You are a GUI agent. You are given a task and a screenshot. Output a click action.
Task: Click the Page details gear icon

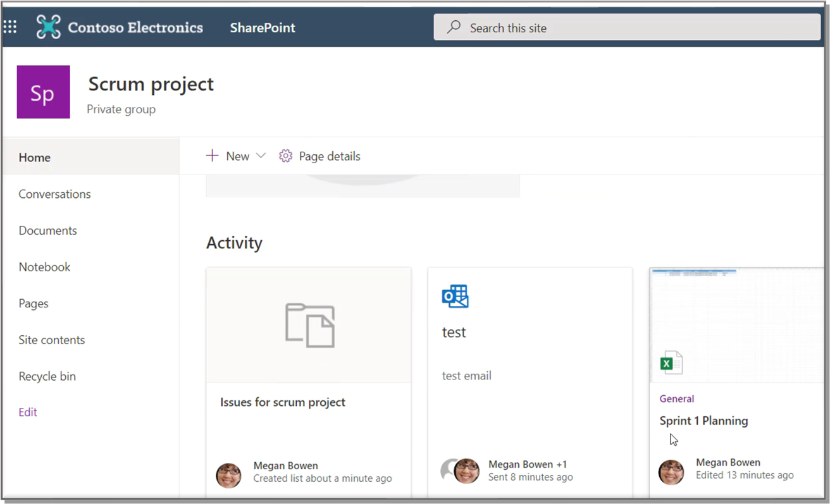coord(285,156)
